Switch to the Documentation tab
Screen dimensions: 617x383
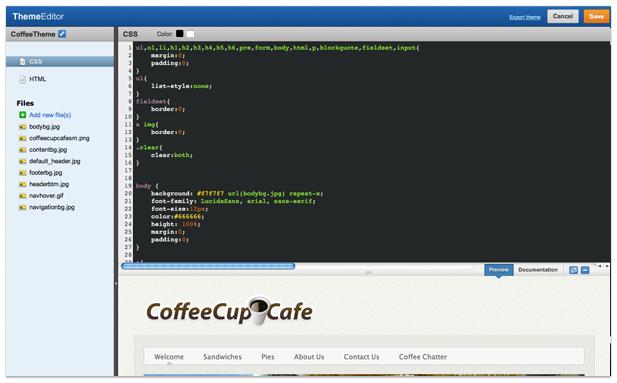coord(538,270)
